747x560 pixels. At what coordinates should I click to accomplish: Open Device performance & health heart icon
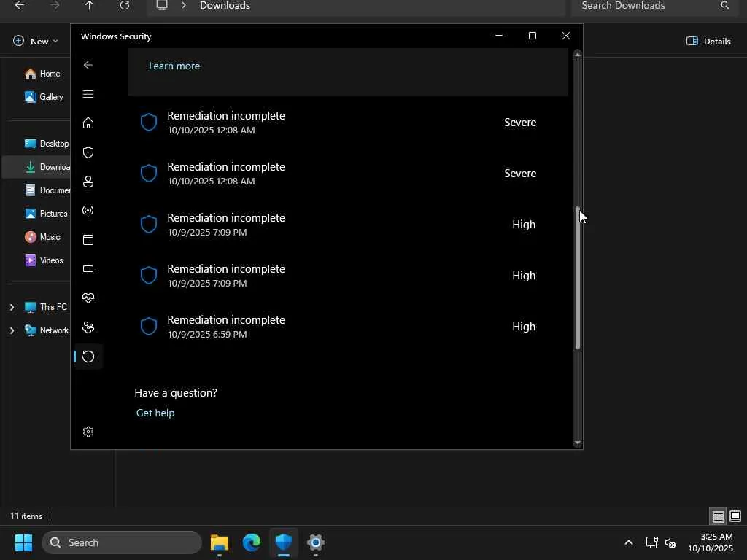(88, 298)
